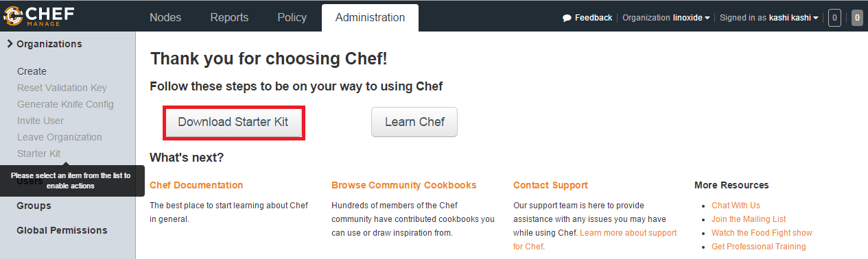The height and width of the screenshot is (259, 868).
Task: Switch to the Nodes tab
Action: (165, 18)
